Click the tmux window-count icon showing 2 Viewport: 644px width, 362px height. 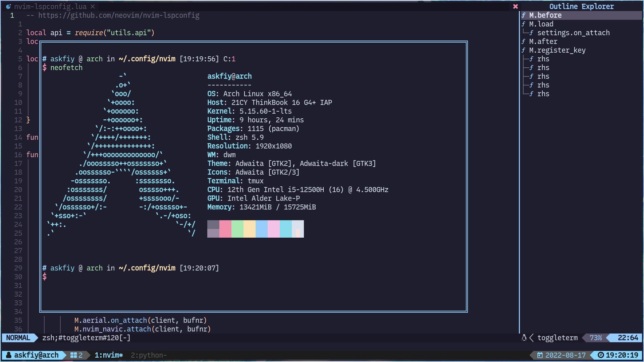pos(74,355)
